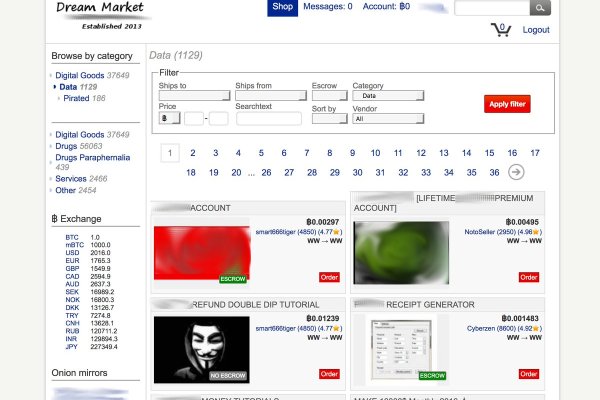Open the Other 2454 category
The image size is (600, 400).
click(x=75, y=190)
